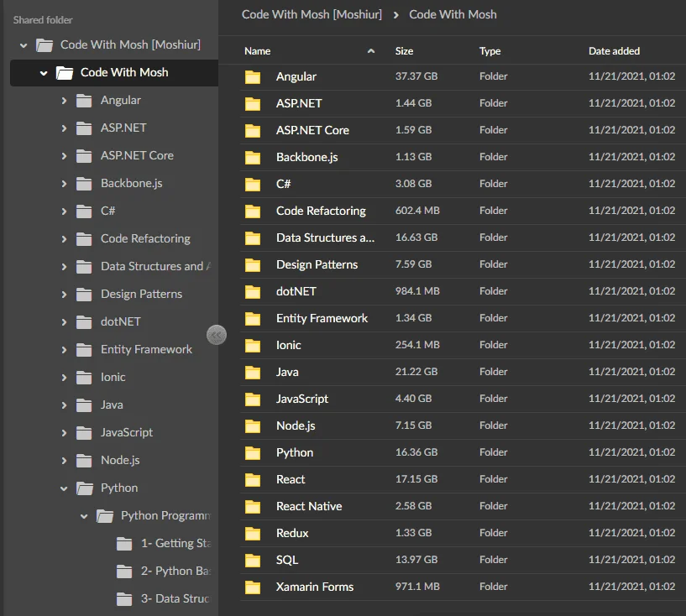Click the Shared folder label in the sidebar
Viewport: 686px width, 616px height.
pos(43,20)
